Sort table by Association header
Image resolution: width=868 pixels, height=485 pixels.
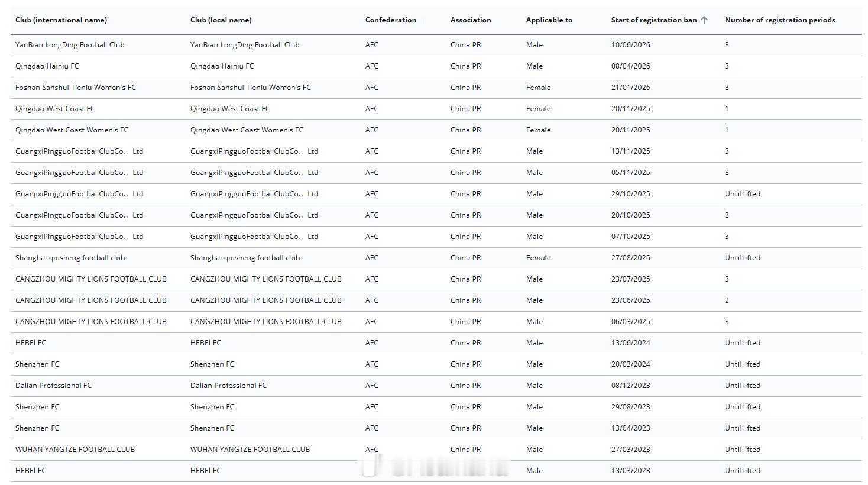471,20
